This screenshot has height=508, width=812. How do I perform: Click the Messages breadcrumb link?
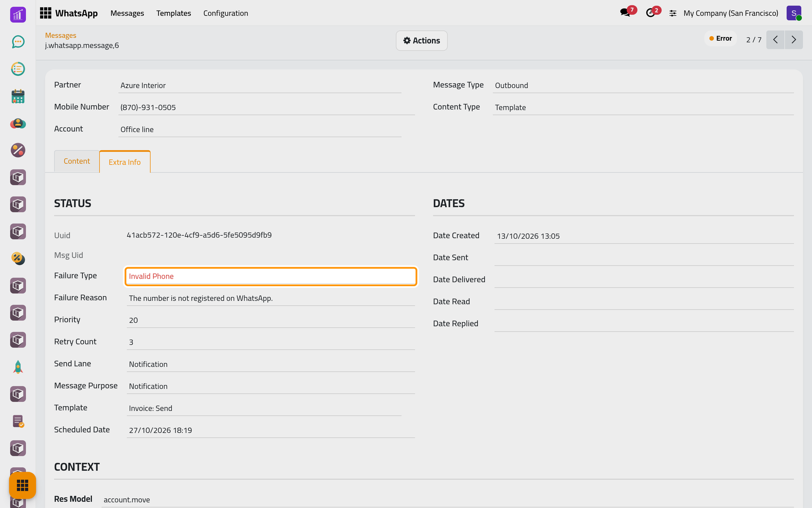(x=60, y=36)
